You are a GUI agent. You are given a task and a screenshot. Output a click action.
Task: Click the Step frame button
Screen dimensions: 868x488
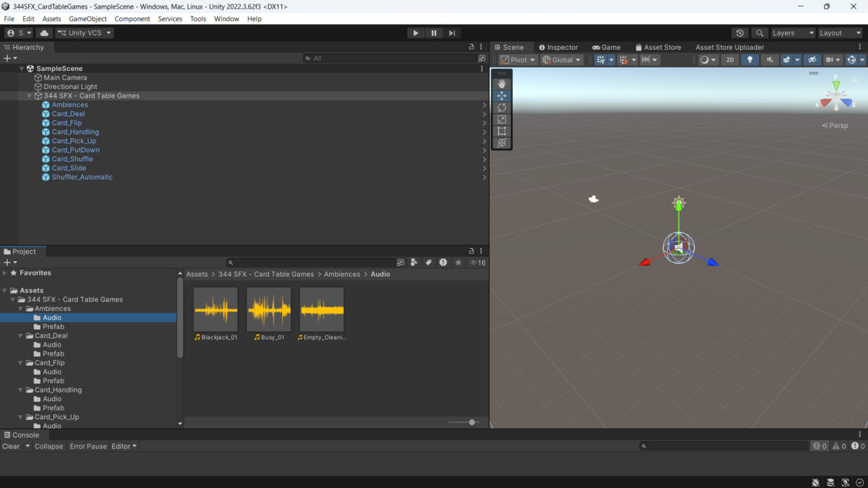click(451, 33)
